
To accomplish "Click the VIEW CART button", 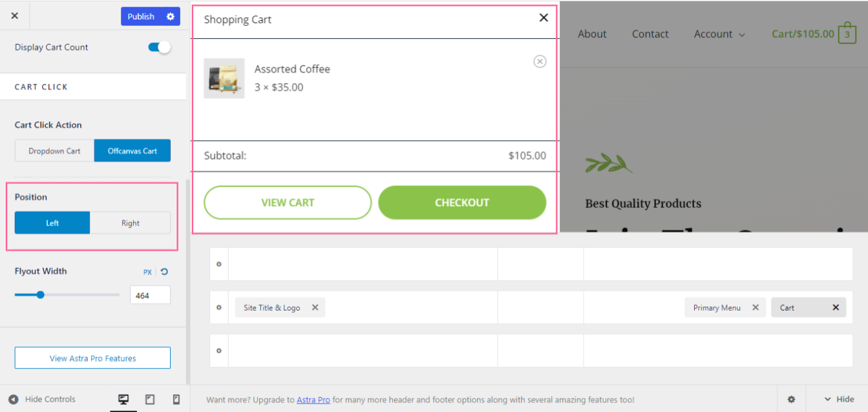I will [287, 202].
